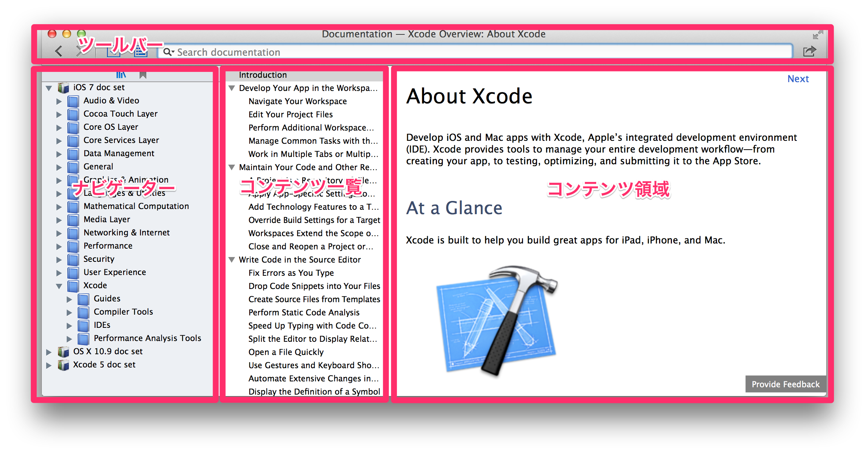The height and width of the screenshot is (454, 868).
Task: Open Fix Errors as You Type
Action: tap(291, 273)
